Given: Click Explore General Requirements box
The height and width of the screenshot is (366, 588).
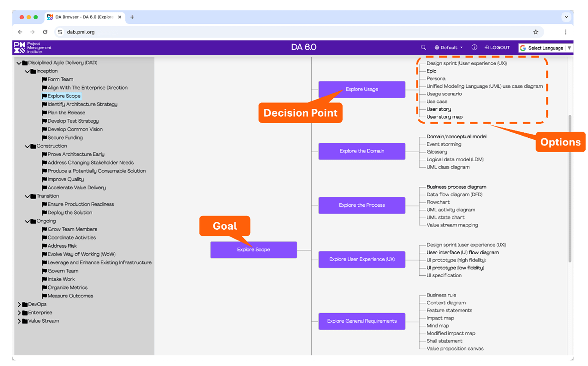Looking at the screenshot, I should (362, 321).
